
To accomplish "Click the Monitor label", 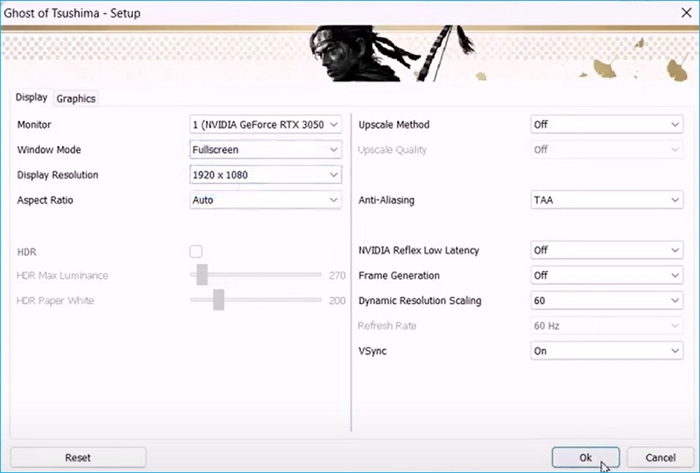I will pyautogui.click(x=34, y=124).
